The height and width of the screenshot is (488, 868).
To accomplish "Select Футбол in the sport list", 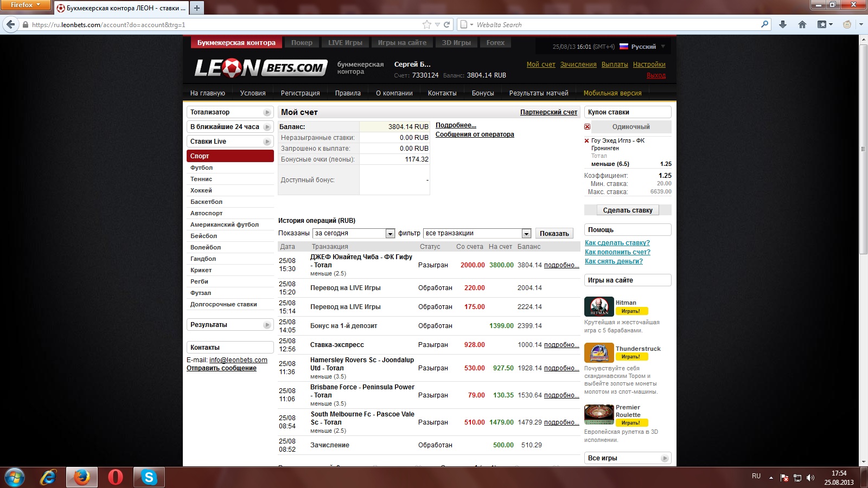I will click(201, 168).
